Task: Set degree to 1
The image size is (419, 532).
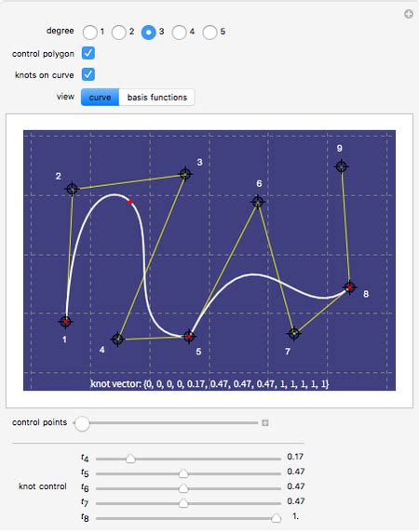Action: tap(90, 33)
